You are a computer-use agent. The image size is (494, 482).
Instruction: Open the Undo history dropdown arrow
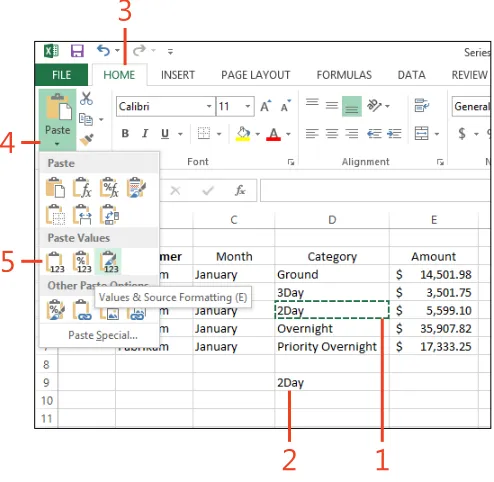(x=117, y=51)
